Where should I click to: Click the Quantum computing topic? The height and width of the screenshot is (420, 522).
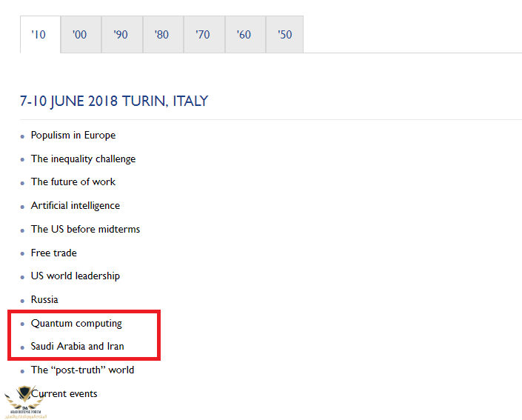pyautogui.click(x=76, y=324)
